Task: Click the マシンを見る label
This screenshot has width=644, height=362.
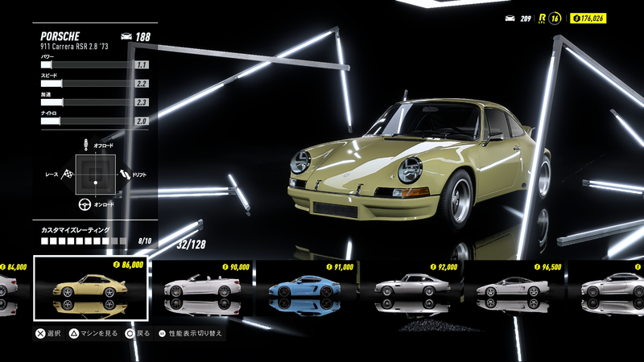Action: 98,334
